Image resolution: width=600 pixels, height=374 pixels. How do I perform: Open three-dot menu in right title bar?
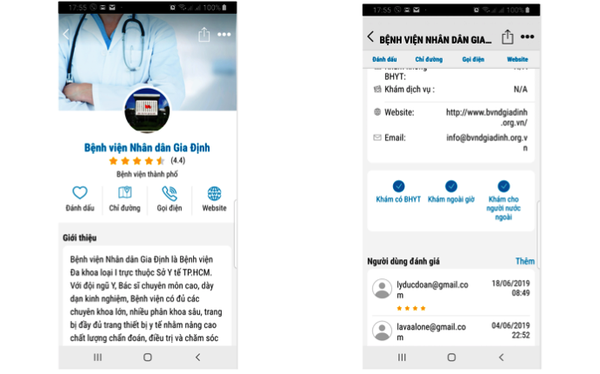point(527,37)
